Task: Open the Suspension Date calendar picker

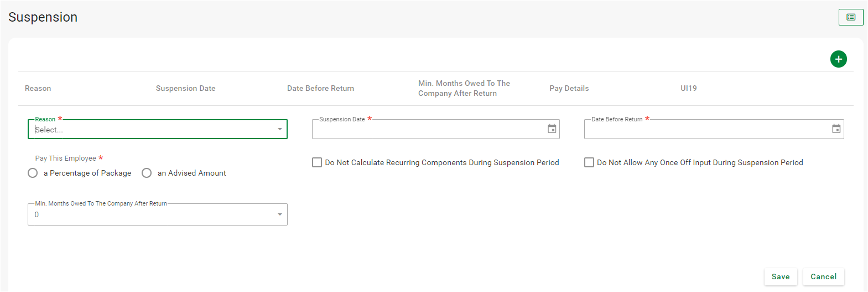Action: coord(552,129)
